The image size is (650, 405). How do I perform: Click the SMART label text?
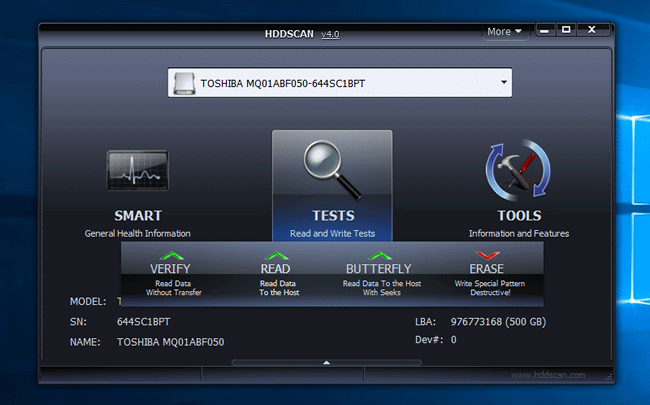tap(138, 216)
